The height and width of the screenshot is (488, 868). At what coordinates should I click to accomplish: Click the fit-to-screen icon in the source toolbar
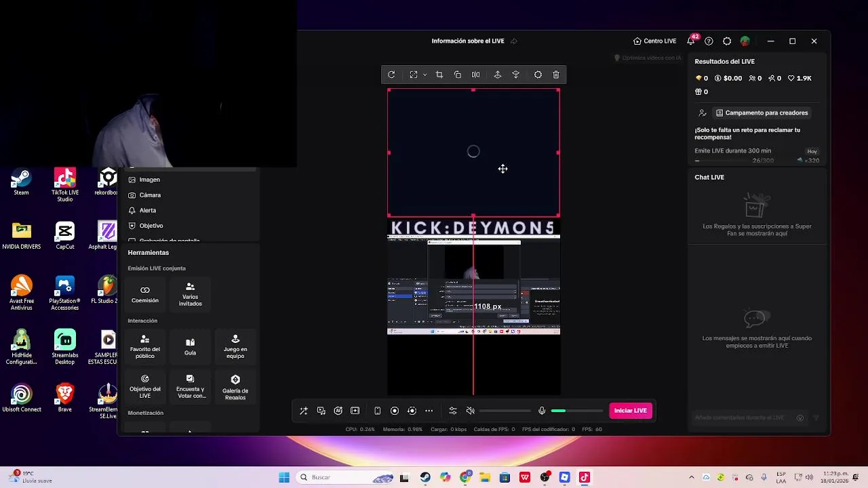click(x=413, y=75)
